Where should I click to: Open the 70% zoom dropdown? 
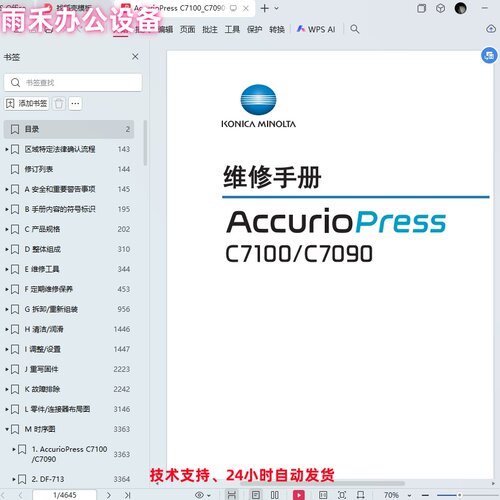(x=410, y=495)
